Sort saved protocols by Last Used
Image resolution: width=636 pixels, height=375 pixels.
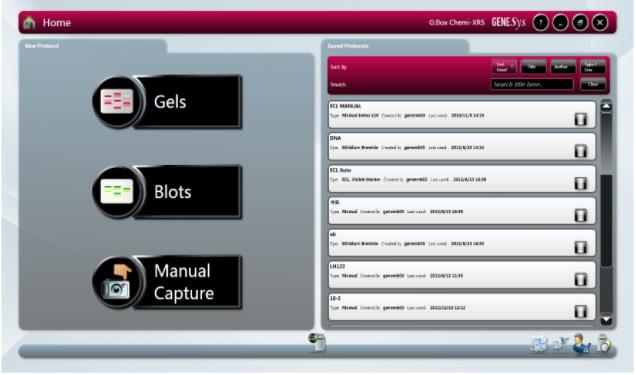(x=504, y=67)
